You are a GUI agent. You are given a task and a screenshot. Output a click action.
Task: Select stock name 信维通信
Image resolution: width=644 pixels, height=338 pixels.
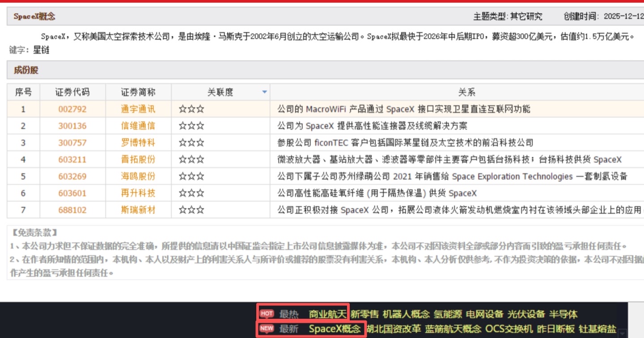[138, 126]
